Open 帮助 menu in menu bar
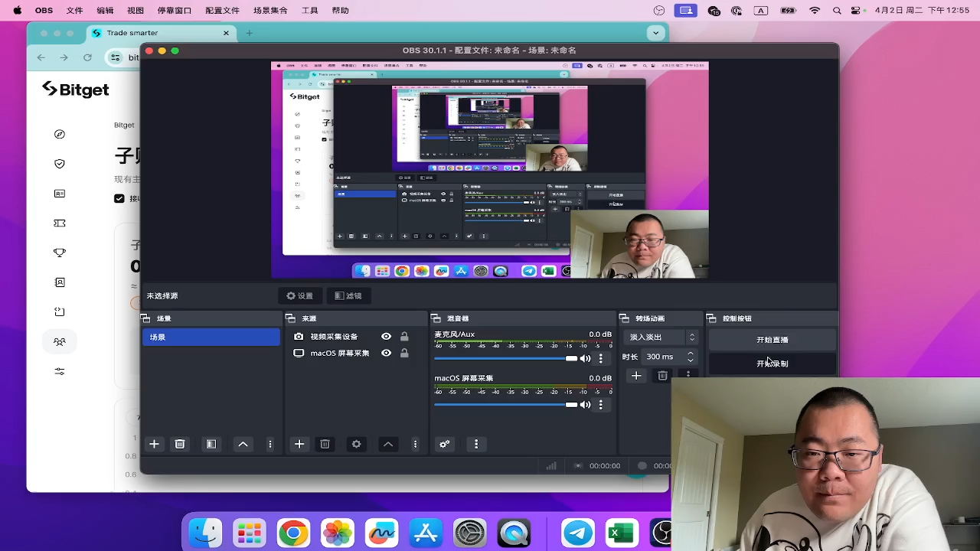980x551 pixels. tap(340, 11)
